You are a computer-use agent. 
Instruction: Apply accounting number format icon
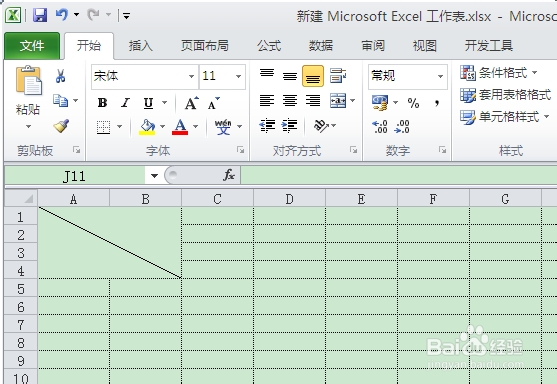[x=380, y=103]
